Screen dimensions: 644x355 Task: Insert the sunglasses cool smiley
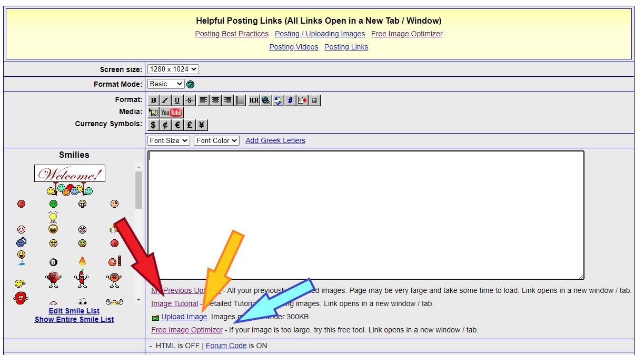pyautogui.click(x=53, y=243)
